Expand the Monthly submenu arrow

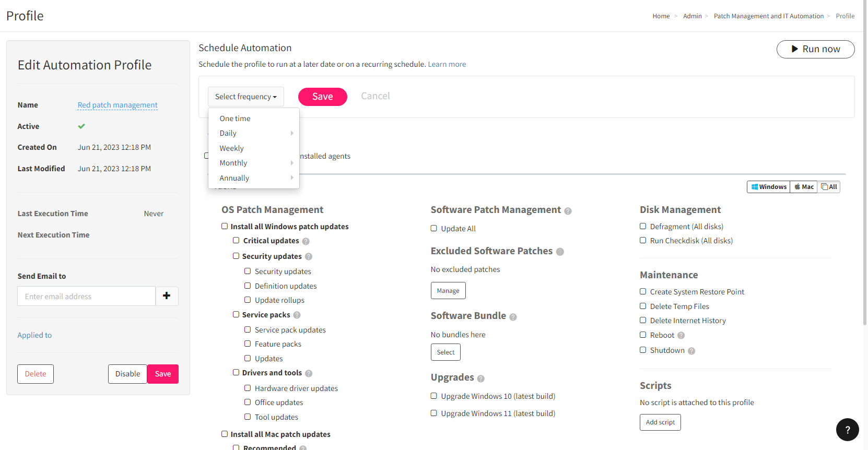[292, 163]
